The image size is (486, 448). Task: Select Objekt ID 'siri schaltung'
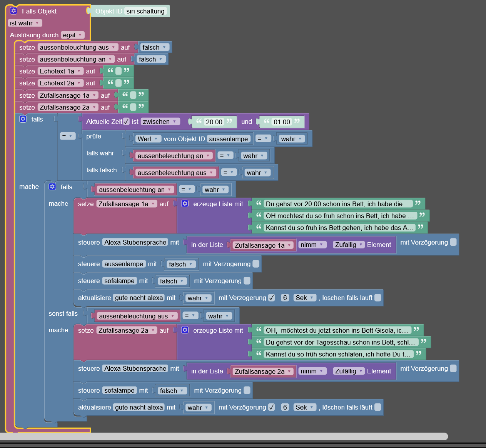coord(145,11)
